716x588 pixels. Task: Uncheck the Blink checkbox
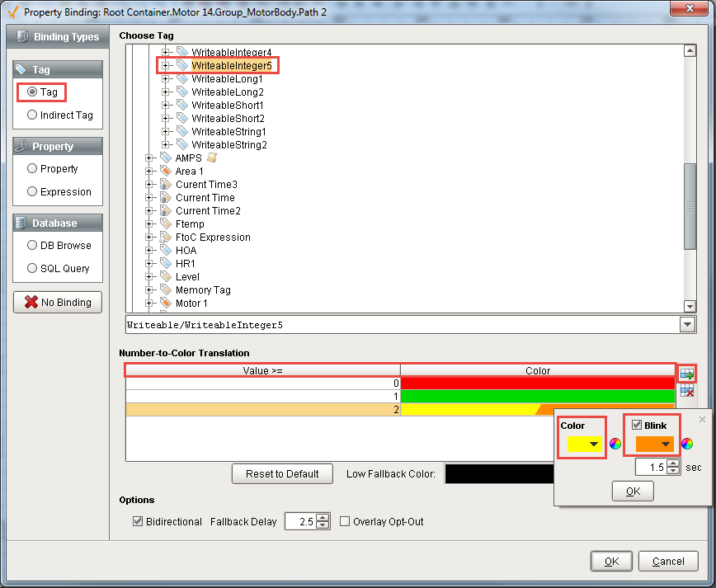click(637, 426)
